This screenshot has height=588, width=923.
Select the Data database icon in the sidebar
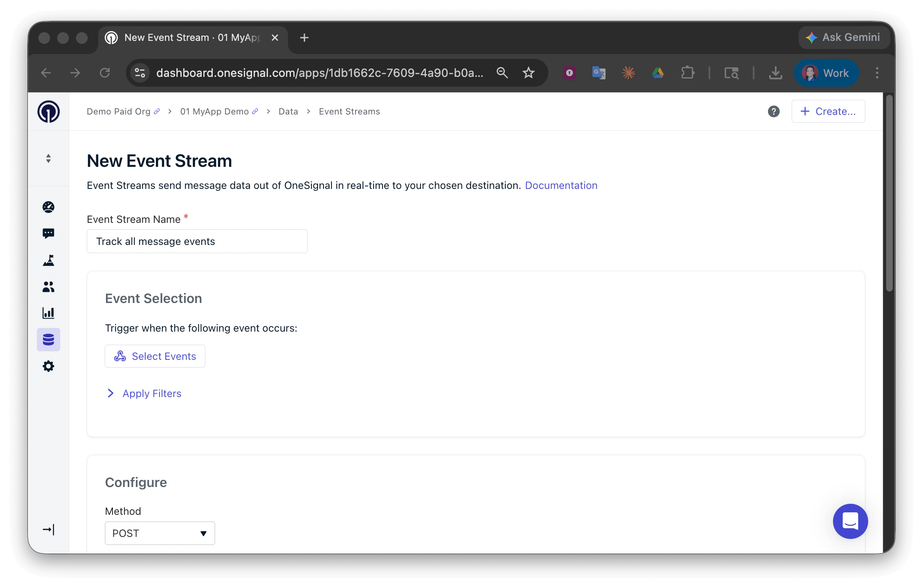tap(48, 339)
